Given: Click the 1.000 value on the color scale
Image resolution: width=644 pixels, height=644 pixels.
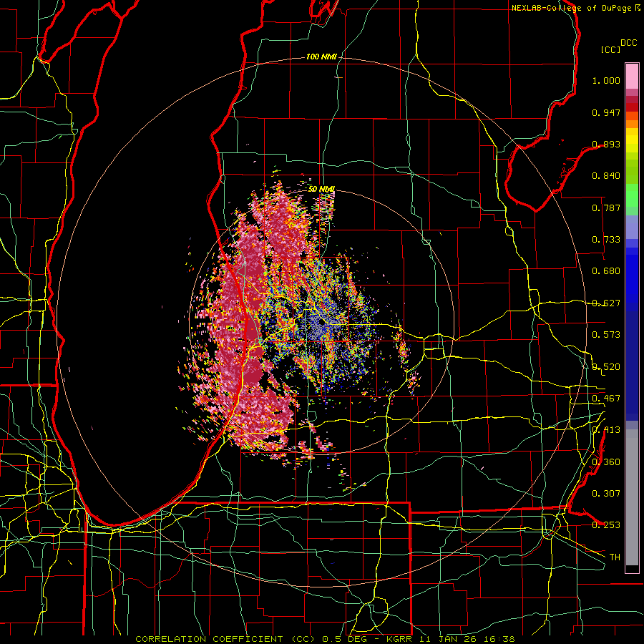Looking at the screenshot, I should click(606, 80).
